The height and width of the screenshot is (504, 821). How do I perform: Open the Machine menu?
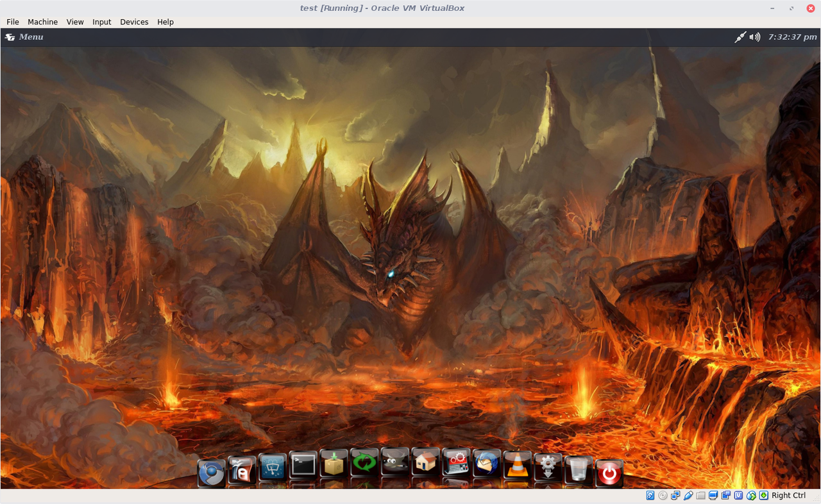coord(42,22)
